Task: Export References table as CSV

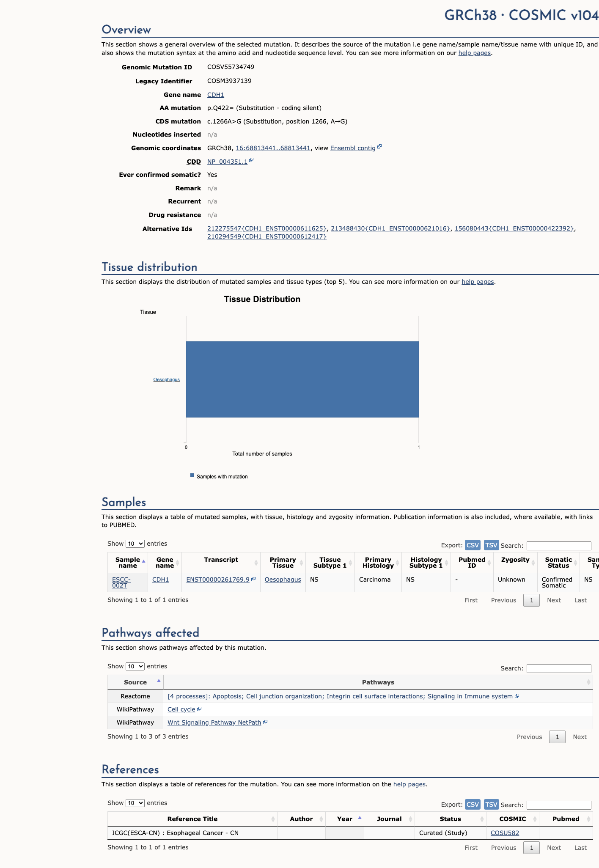Action: pyautogui.click(x=473, y=805)
